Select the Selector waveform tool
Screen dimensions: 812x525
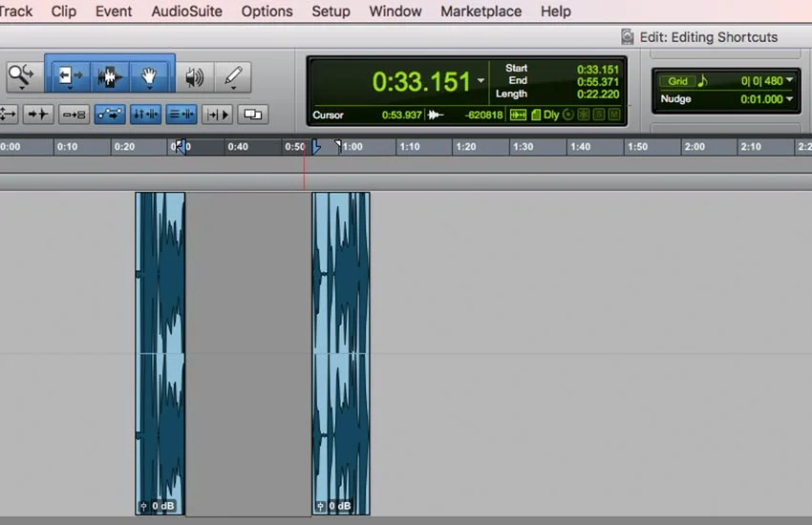click(x=110, y=77)
